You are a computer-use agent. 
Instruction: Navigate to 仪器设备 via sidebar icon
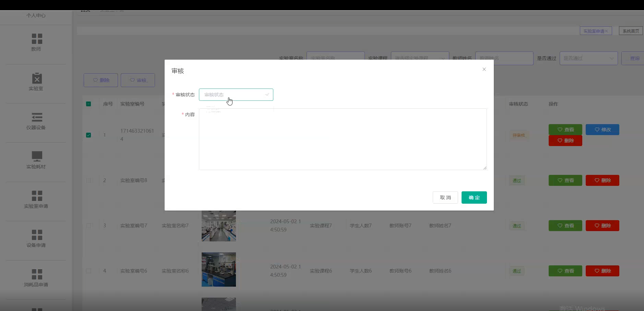36,122
